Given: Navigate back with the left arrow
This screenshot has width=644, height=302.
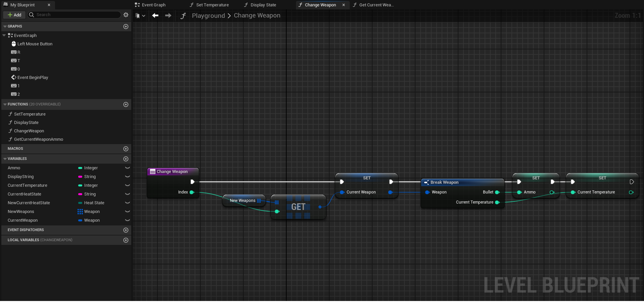Looking at the screenshot, I should pyautogui.click(x=155, y=15).
